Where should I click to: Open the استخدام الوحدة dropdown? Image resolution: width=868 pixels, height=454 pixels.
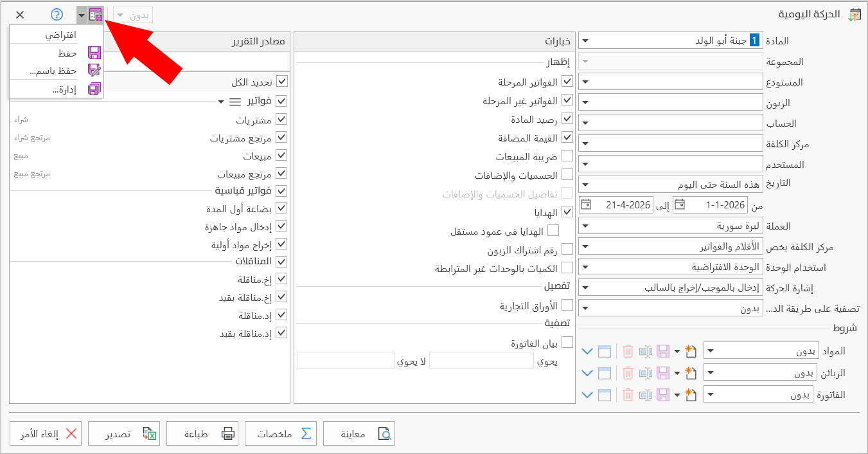pyautogui.click(x=671, y=266)
